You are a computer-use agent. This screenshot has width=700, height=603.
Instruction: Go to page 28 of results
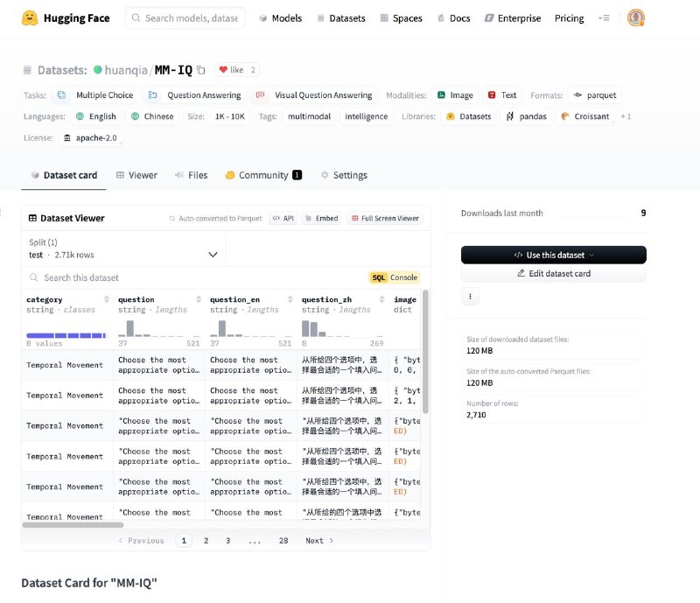coord(283,541)
